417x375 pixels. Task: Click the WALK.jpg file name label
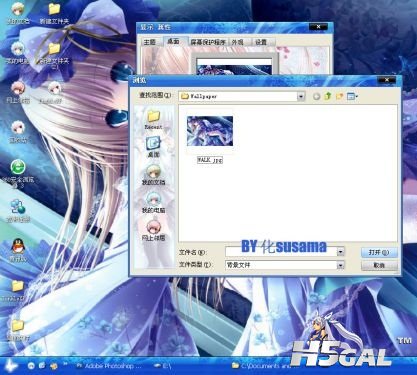click(x=210, y=160)
